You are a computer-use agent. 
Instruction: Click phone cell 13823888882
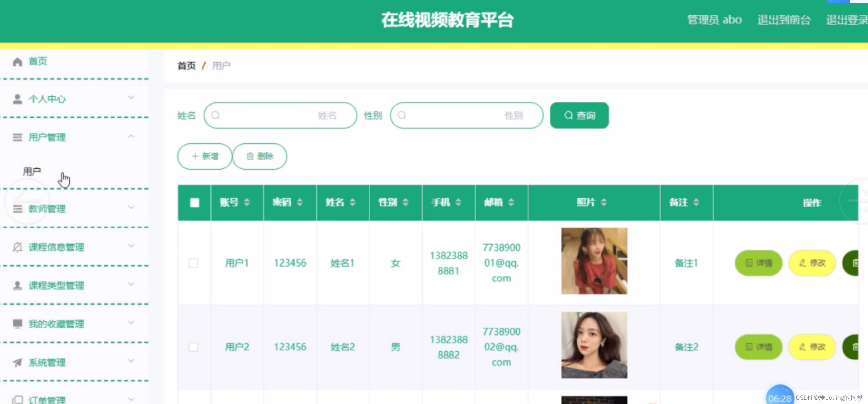click(449, 347)
